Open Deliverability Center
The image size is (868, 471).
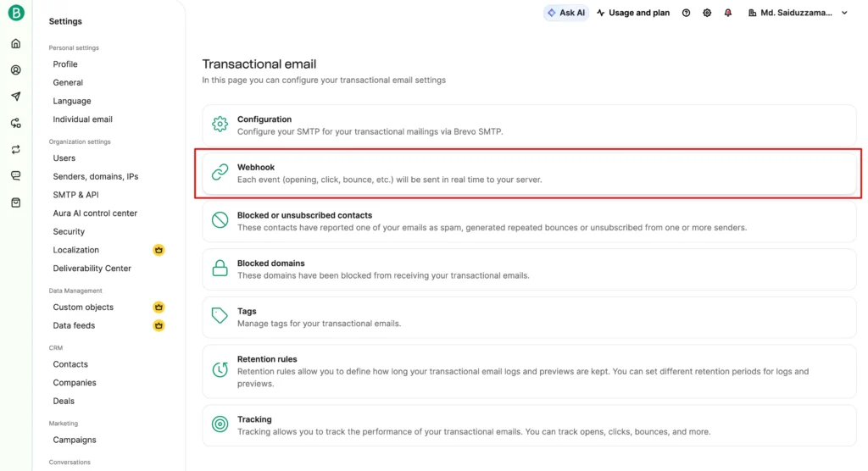pyautogui.click(x=92, y=269)
